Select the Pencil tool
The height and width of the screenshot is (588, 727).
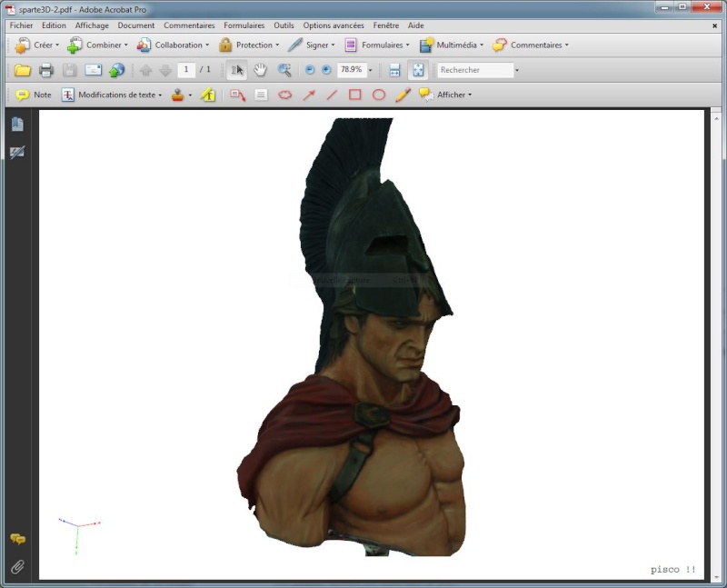coord(403,95)
